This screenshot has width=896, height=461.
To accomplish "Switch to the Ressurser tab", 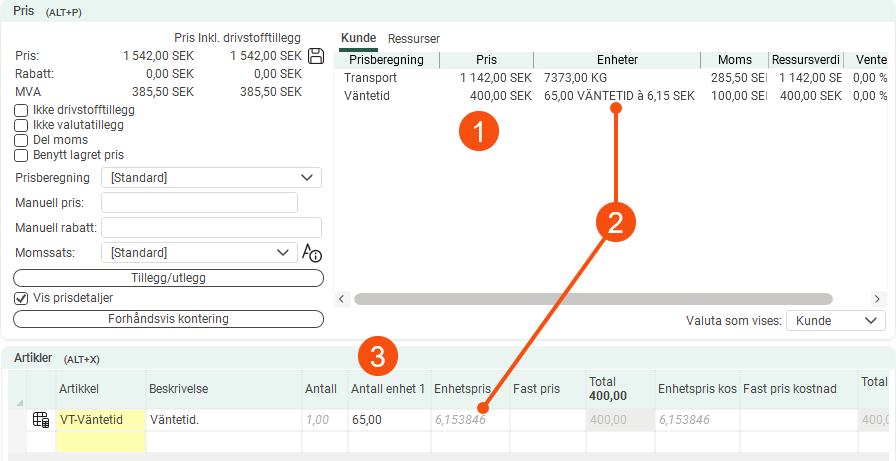I will [414, 38].
